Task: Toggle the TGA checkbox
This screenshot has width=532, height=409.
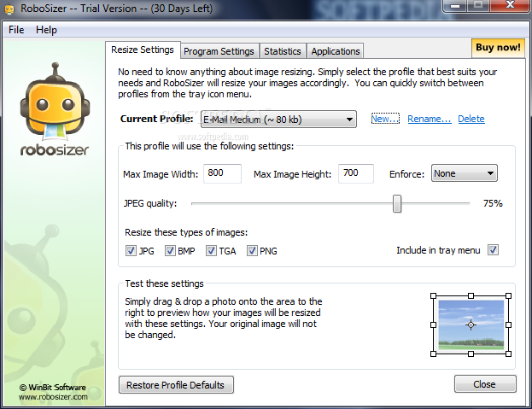Action: click(x=211, y=251)
